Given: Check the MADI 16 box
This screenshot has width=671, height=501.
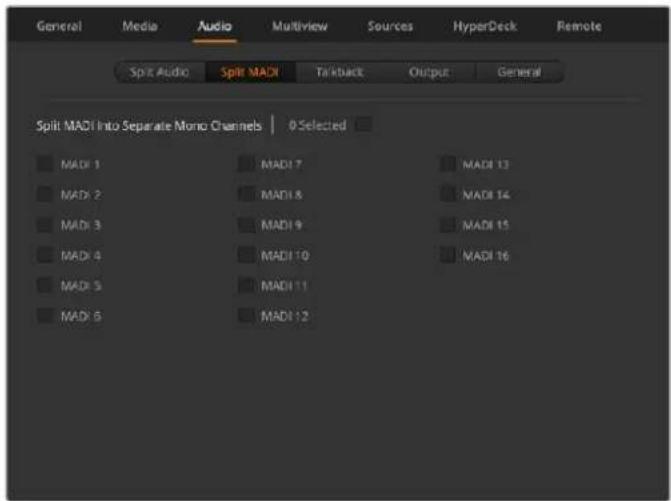Looking at the screenshot, I should 448,255.
